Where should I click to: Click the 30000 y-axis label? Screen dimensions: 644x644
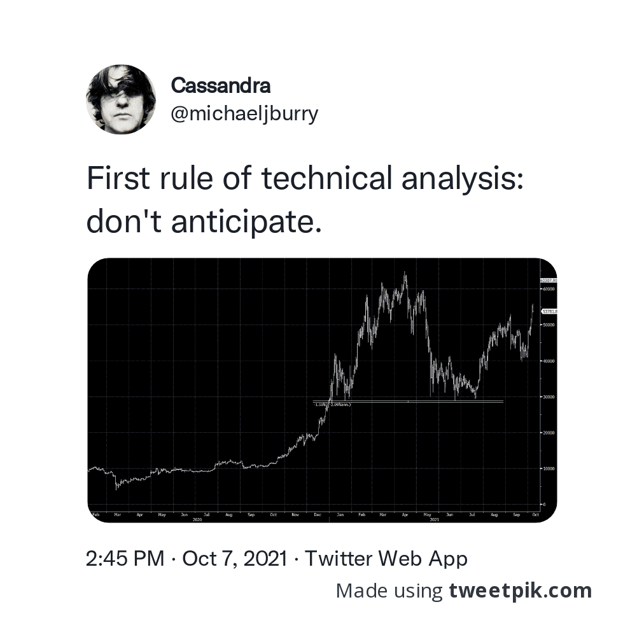coord(549,397)
